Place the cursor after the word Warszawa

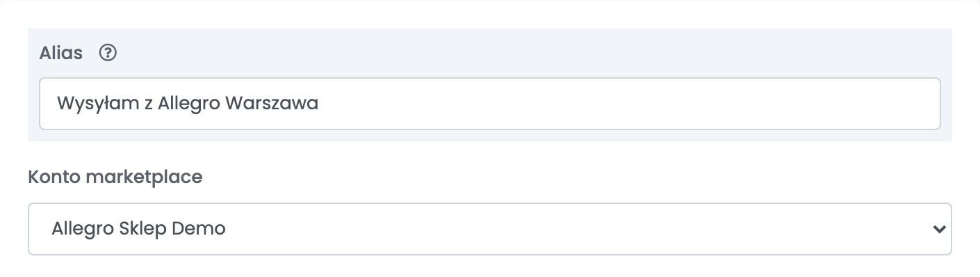tap(320, 104)
